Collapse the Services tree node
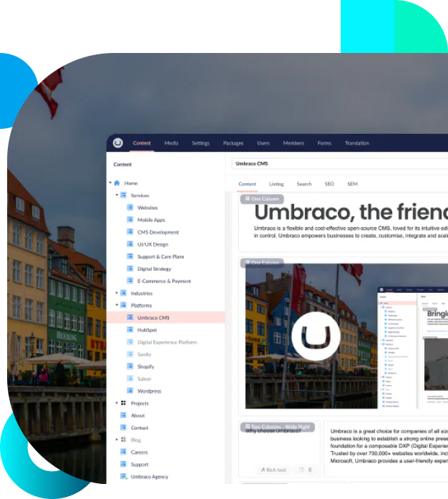Screen dimensions: 448x499 [x=116, y=195]
